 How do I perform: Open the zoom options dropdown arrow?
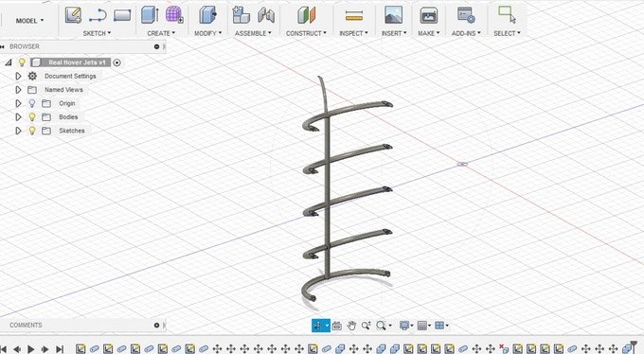tap(390, 326)
